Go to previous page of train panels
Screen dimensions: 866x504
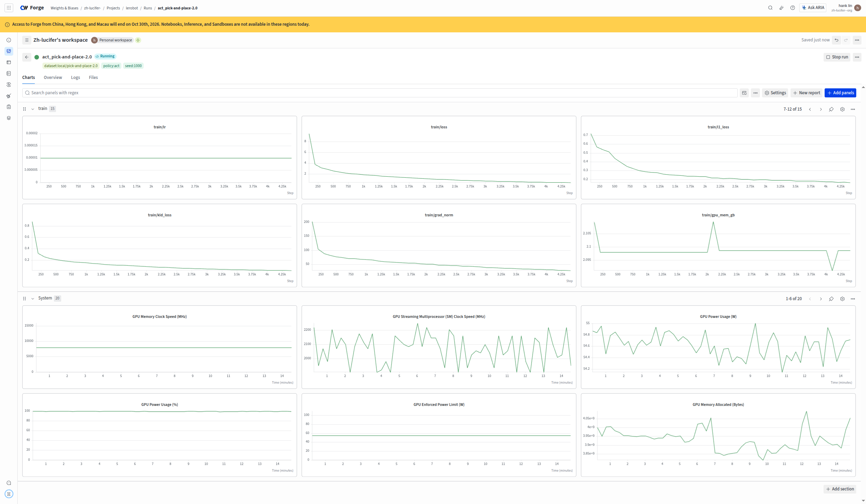click(x=810, y=109)
